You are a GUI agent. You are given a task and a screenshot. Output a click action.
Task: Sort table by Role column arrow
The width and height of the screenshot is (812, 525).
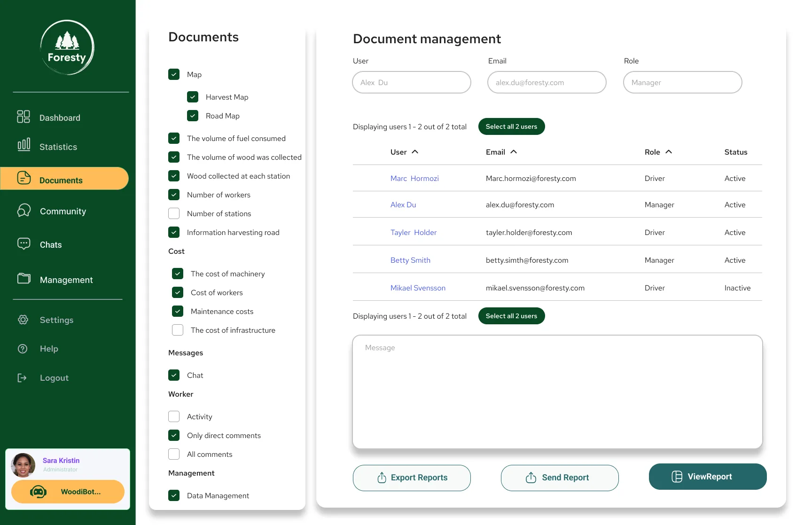pyautogui.click(x=669, y=152)
